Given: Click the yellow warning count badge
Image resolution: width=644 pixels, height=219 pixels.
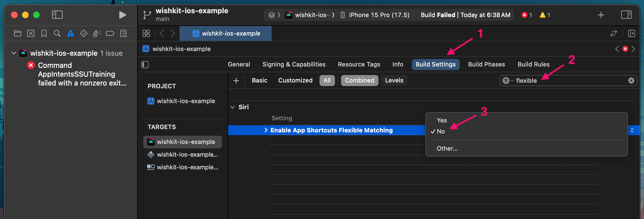Looking at the screenshot, I should point(545,15).
